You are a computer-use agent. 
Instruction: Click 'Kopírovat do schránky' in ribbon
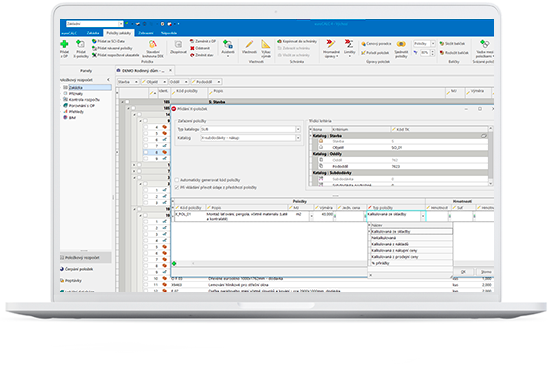pos(297,41)
